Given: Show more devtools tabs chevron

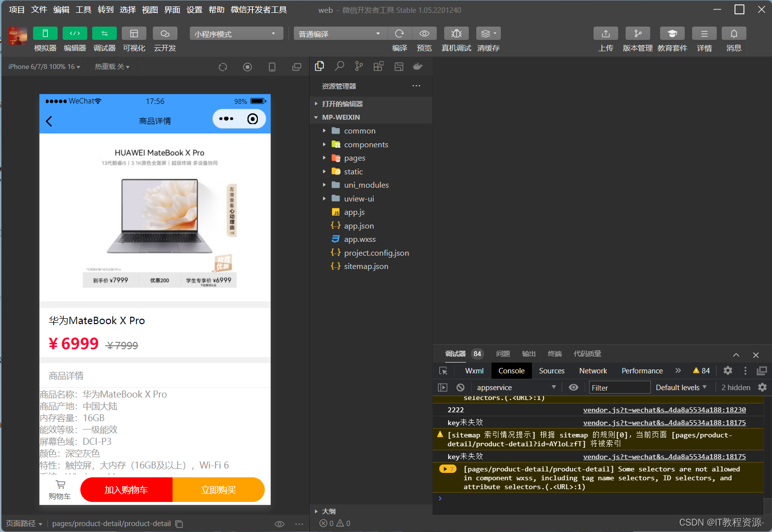Looking at the screenshot, I should pos(678,371).
